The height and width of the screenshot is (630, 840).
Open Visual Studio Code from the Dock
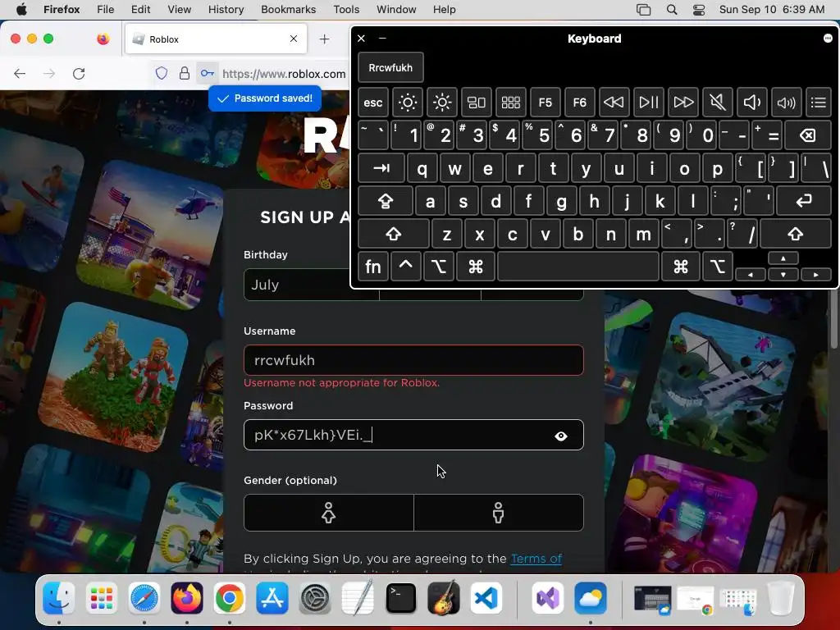(486, 598)
